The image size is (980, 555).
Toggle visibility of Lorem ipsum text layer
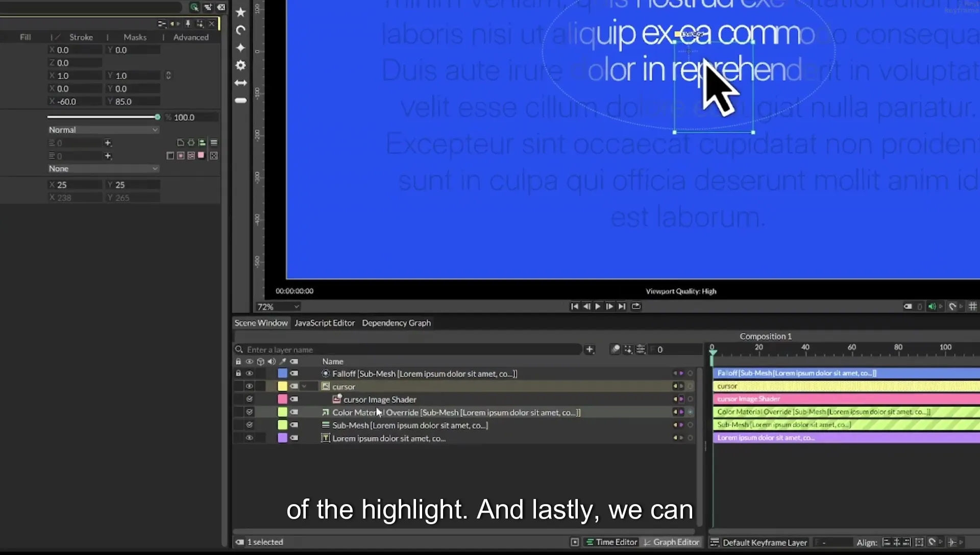tap(249, 438)
